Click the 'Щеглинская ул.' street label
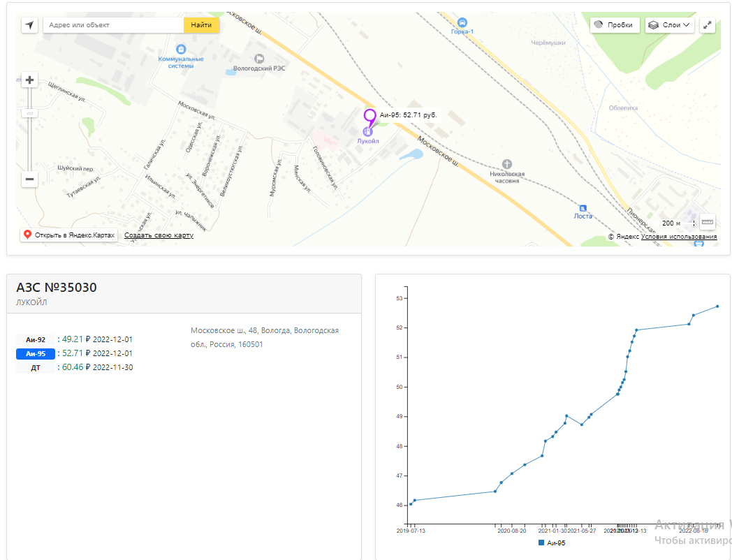Screen dimensions: 732x560 tap(66, 91)
